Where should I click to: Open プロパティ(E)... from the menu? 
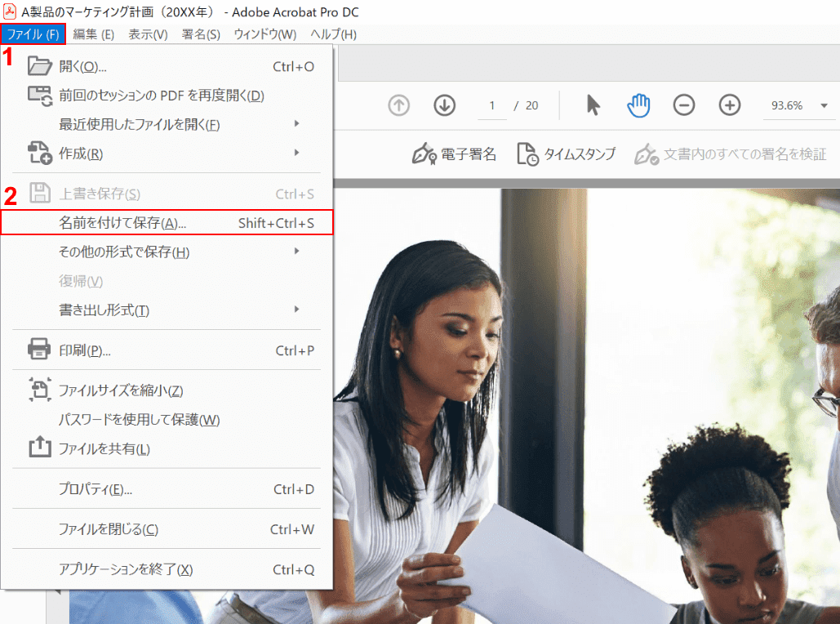(x=167, y=489)
